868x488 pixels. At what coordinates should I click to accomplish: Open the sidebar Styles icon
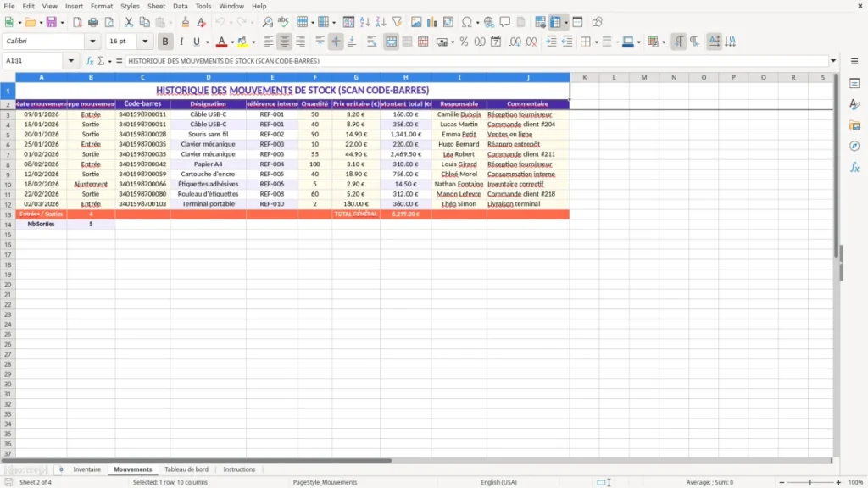click(x=854, y=104)
